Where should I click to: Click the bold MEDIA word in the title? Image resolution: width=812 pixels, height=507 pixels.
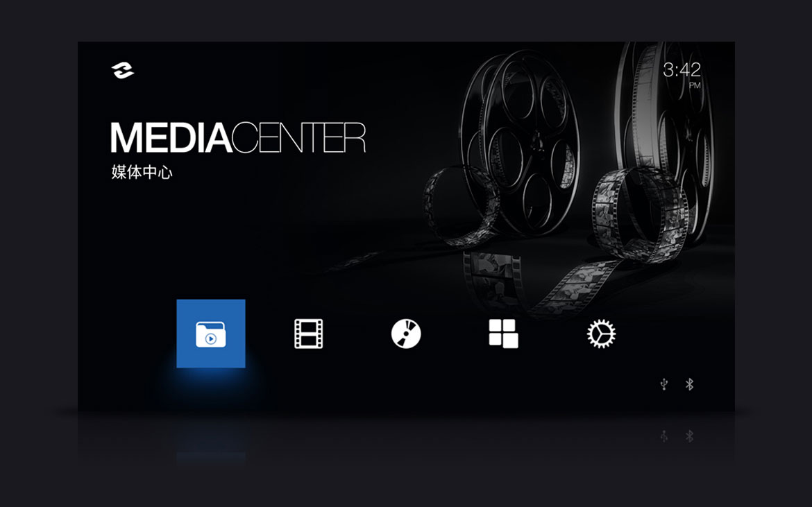(170, 137)
